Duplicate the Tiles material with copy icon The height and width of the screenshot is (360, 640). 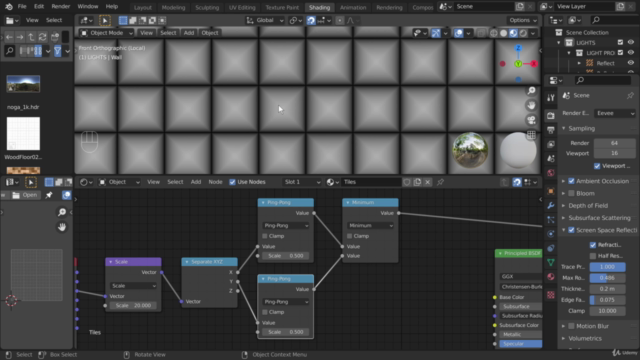pyautogui.click(x=417, y=182)
